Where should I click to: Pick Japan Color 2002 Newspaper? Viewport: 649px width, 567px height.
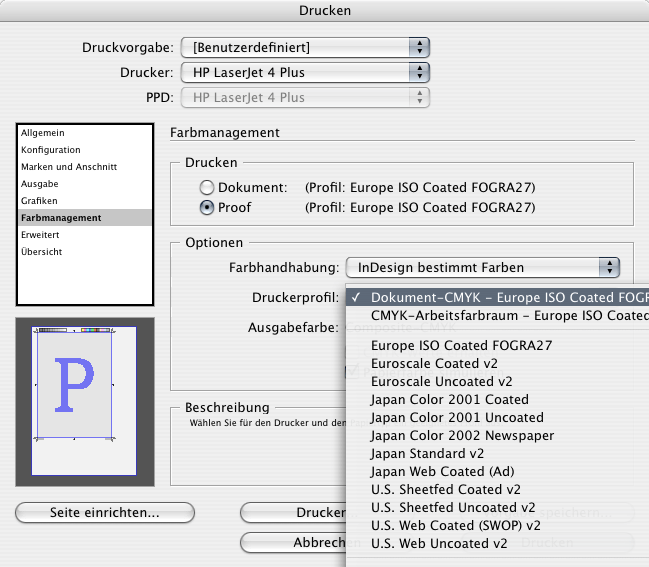pyautogui.click(x=461, y=435)
